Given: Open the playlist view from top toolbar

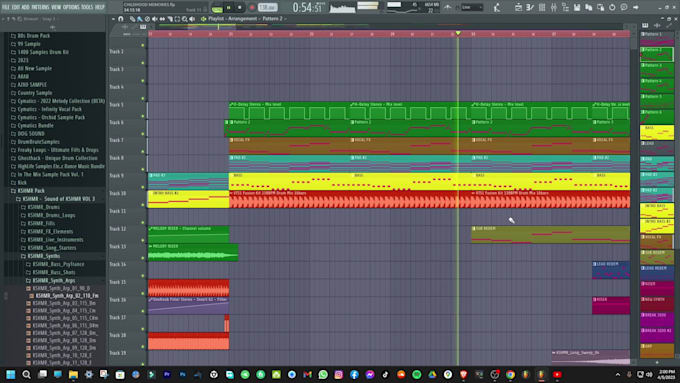Looking at the screenshot, I should 519,7.
